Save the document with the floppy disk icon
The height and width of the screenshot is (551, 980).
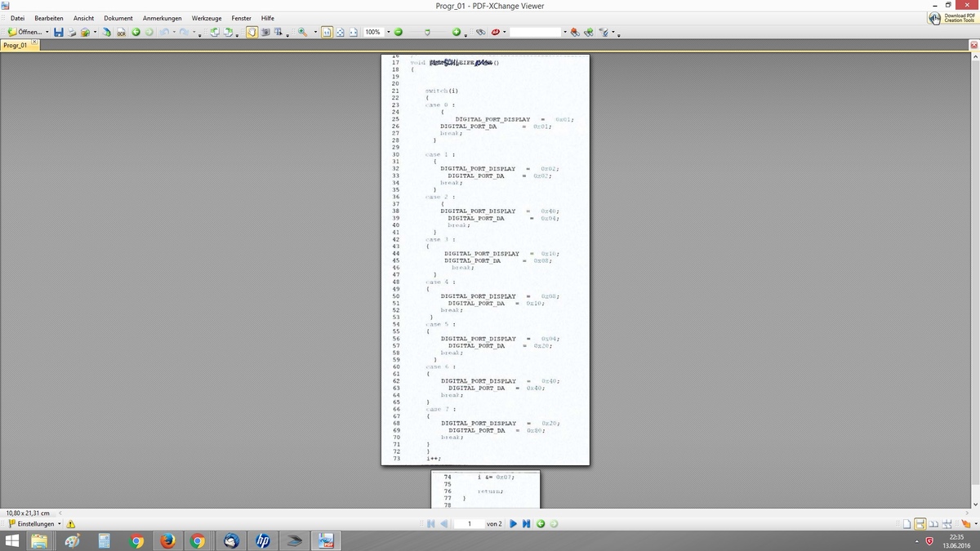click(59, 32)
